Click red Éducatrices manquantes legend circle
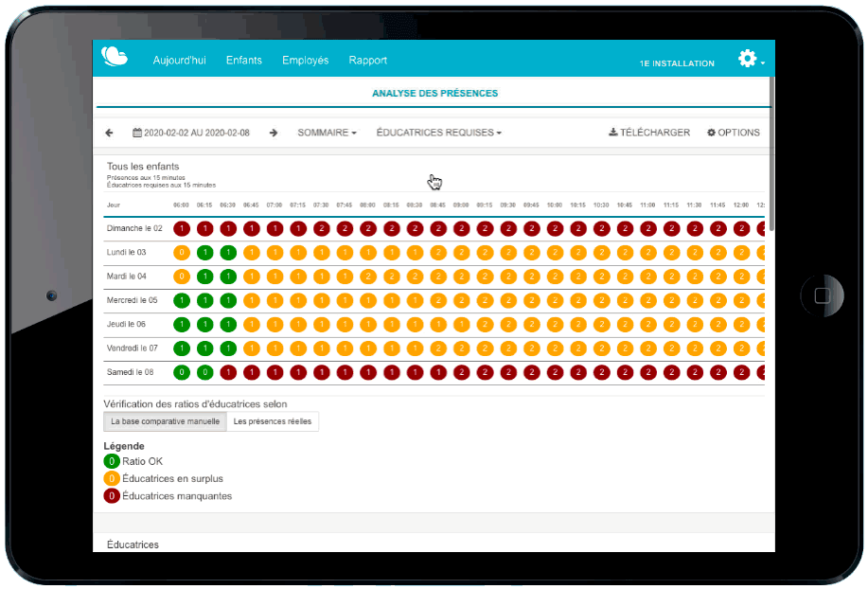 112,496
